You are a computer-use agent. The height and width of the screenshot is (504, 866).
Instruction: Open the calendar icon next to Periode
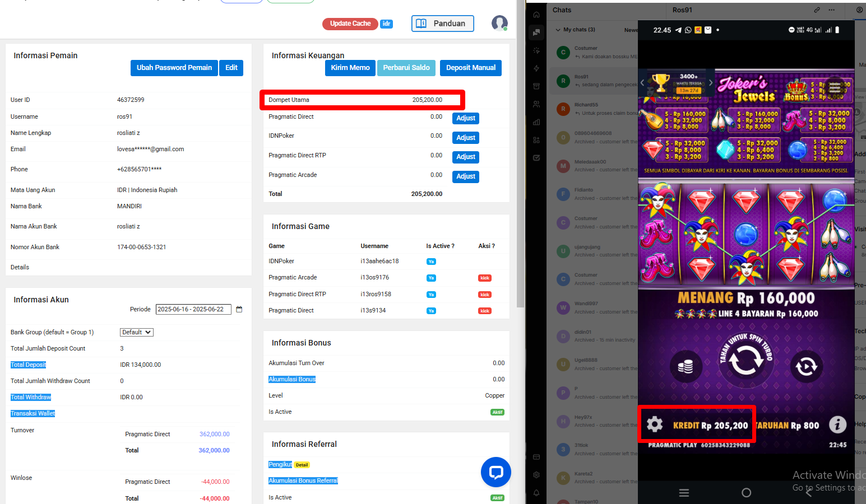tap(239, 309)
